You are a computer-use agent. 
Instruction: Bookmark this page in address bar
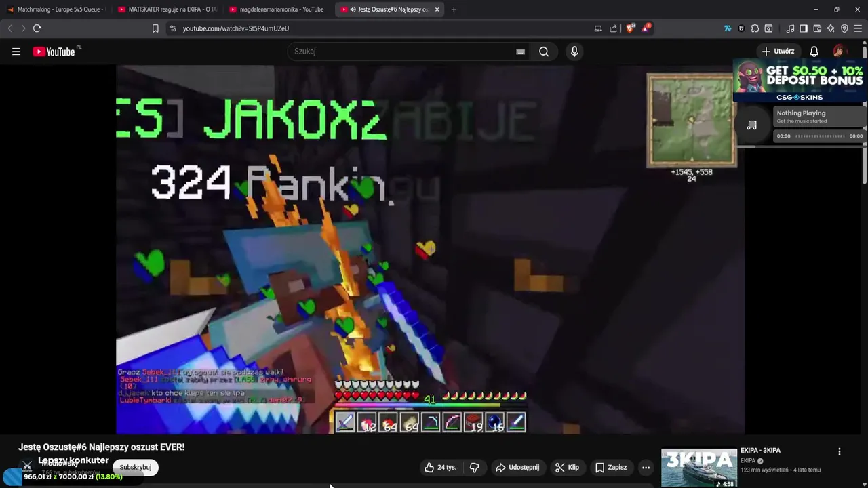coord(155,28)
